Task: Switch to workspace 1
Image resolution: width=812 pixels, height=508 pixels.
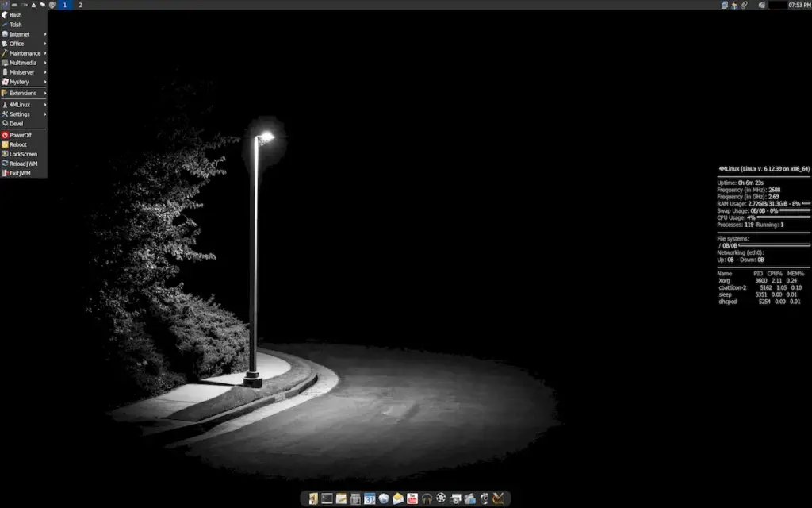Action: 65,5
